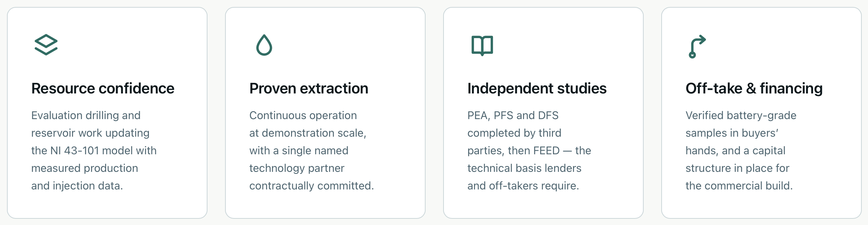Select the Off-take & financing heading
Screen dimensions: 868x225
point(754,88)
